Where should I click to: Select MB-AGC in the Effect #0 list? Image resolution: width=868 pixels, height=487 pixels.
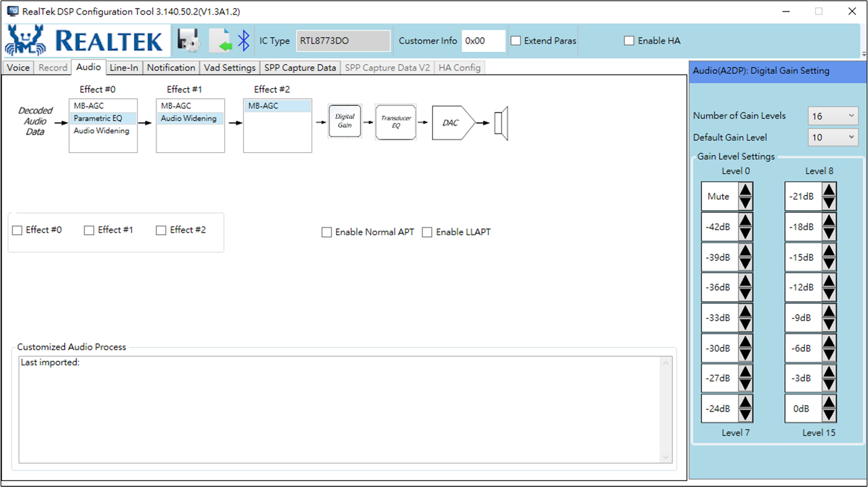pyautogui.click(x=103, y=106)
